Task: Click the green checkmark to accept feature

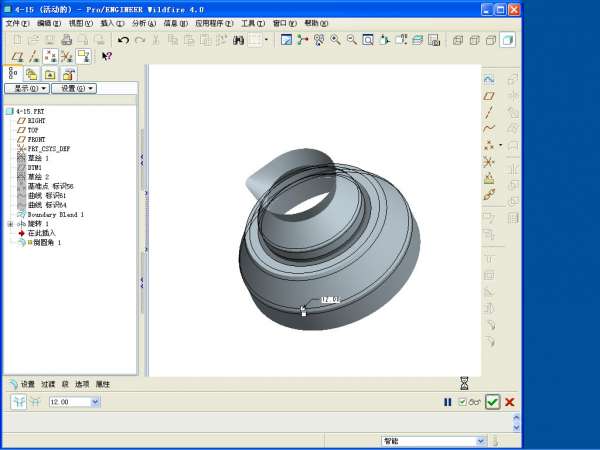Action: pyautogui.click(x=492, y=402)
